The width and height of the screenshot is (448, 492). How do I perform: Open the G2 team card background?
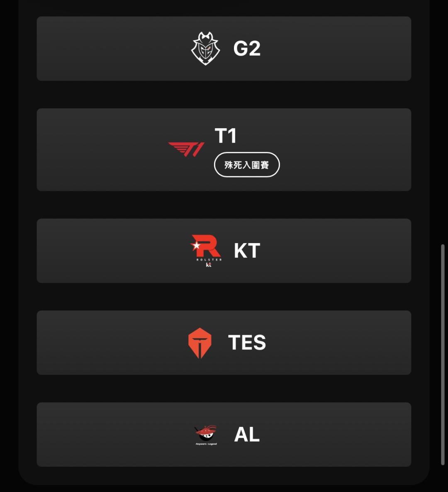pyautogui.click(x=104, y=49)
